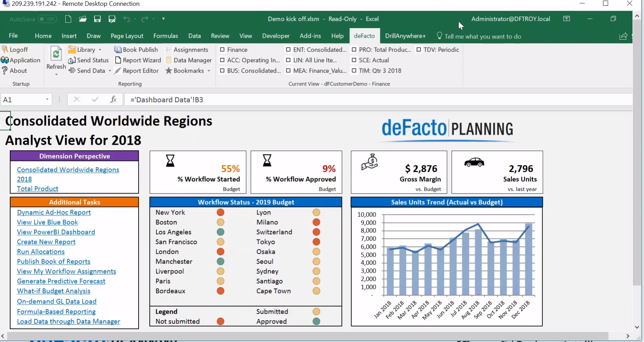644x342 pixels.
Task: Click the Save As icon in Quick Access
Action: click(x=112, y=19)
